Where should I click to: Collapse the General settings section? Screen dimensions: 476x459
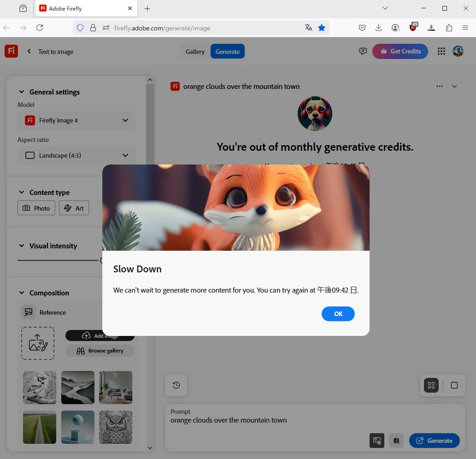(x=22, y=92)
